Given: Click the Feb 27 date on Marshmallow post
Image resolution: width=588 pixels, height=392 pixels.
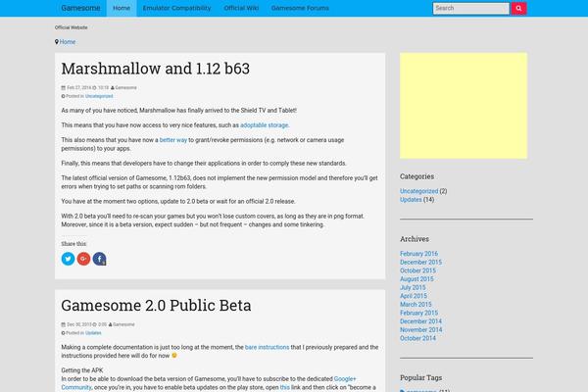Looking at the screenshot, I should 78,88.
